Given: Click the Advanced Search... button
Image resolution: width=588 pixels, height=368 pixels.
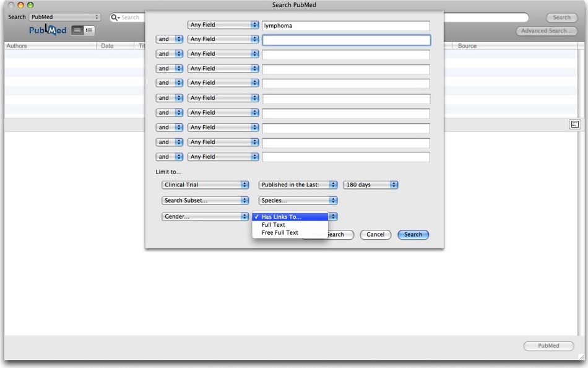Looking at the screenshot, I should click(546, 31).
